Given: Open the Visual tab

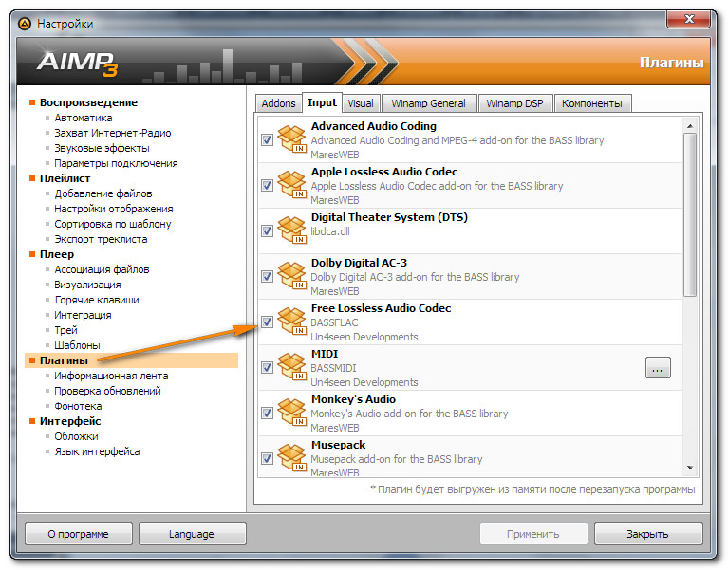Looking at the screenshot, I should click(361, 103).
